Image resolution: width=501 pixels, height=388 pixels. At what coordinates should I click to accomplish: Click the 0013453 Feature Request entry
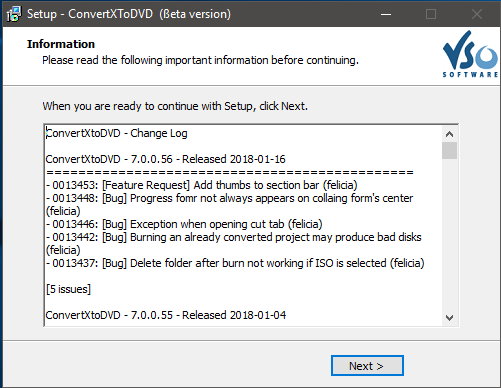[202, 185]
